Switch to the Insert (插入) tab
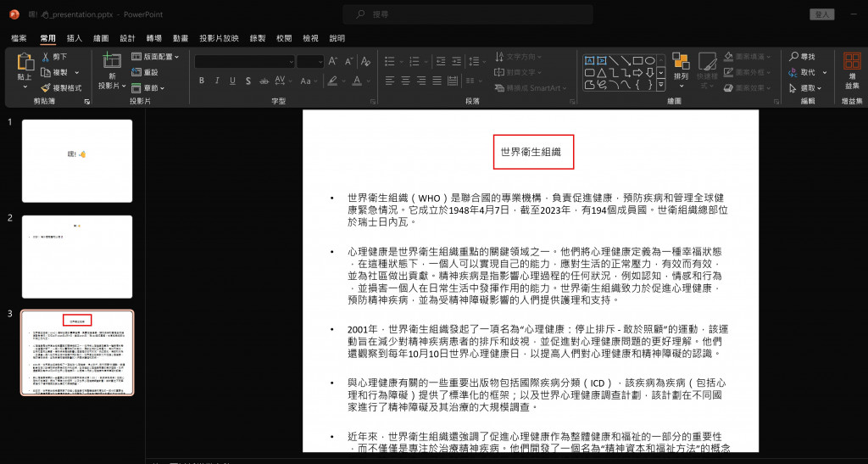Image resolution: width=868 pixels, height=464 pixels. (x=75, y=38)
